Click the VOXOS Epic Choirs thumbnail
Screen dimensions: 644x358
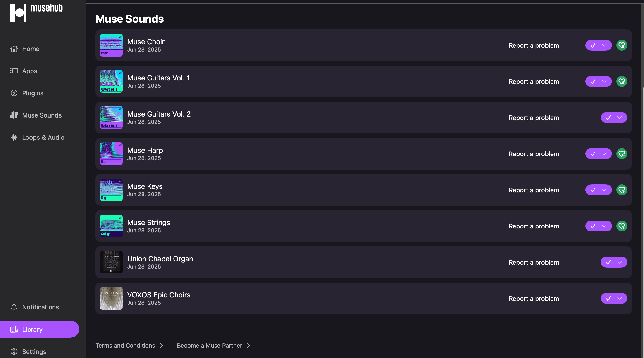111,298
